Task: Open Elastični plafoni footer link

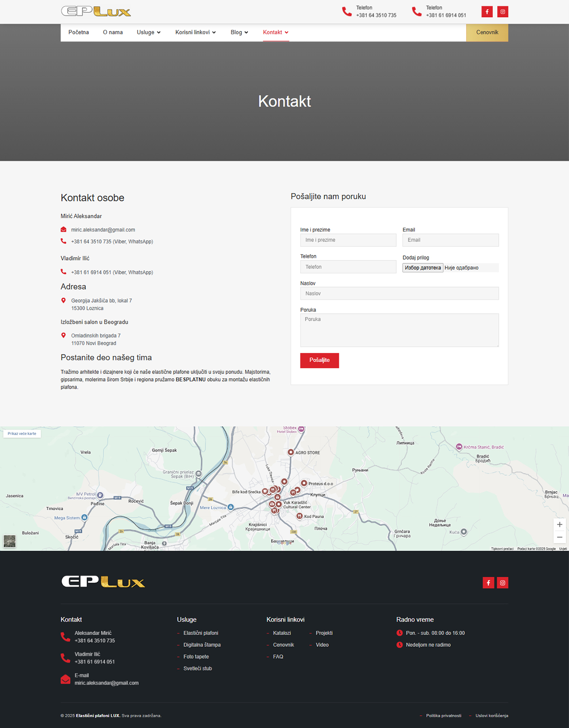Action: [201, 633]
